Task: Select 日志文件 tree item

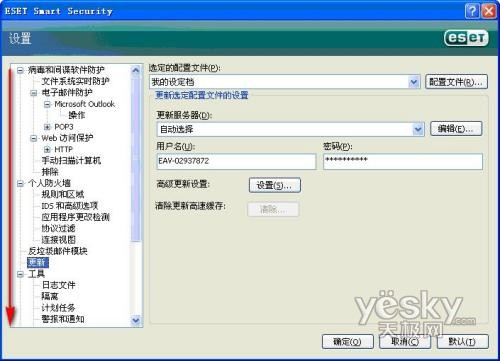Action: 58,285
